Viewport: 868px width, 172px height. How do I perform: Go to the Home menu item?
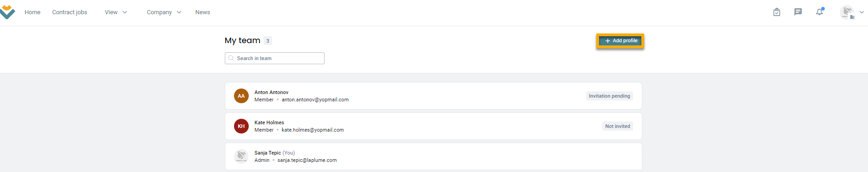point(33,12)
